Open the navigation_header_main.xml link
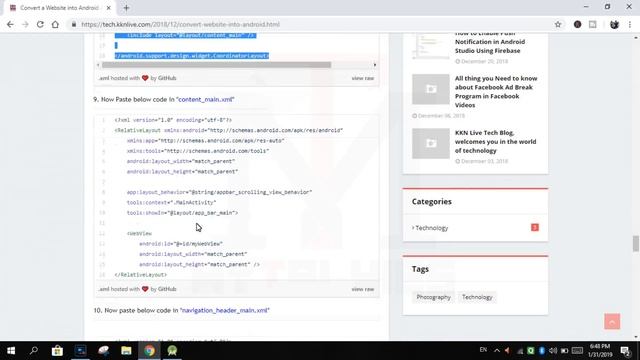The width and height of the screenshot is (640, 360). pyautogui.click(x=225, y=310)
